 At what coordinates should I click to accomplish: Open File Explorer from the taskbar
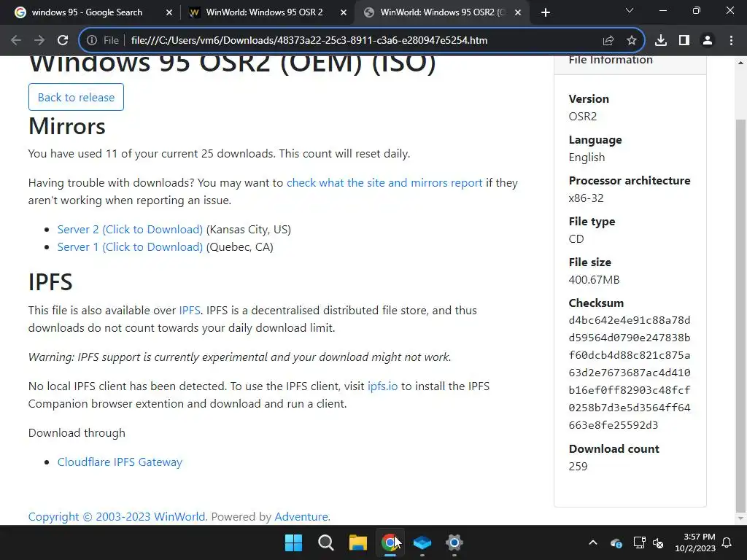pos(357,542)
